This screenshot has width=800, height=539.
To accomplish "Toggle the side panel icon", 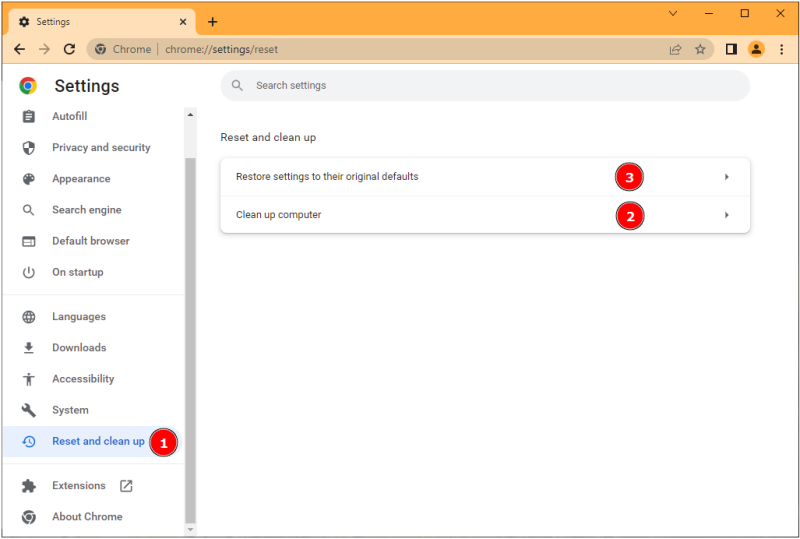I will point(731,49).
